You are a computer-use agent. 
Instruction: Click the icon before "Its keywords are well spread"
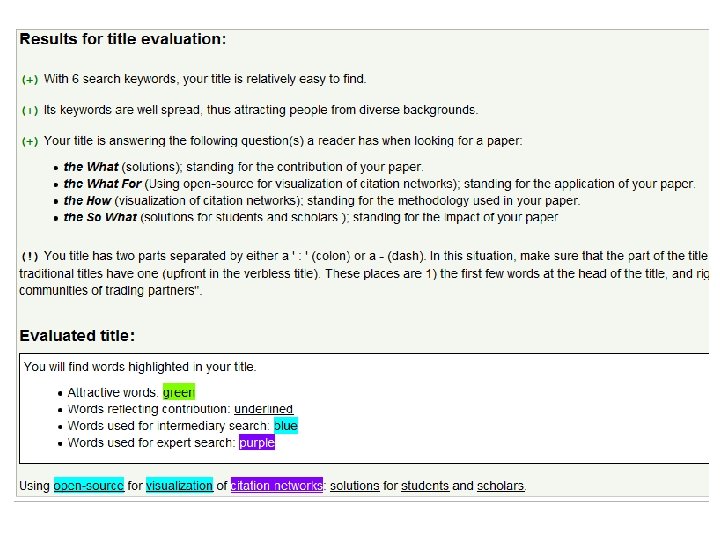point(30,110)
